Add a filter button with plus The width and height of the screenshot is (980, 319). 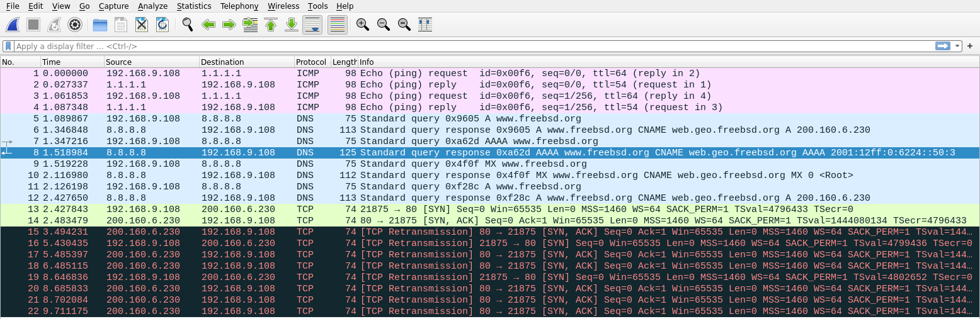970,46
